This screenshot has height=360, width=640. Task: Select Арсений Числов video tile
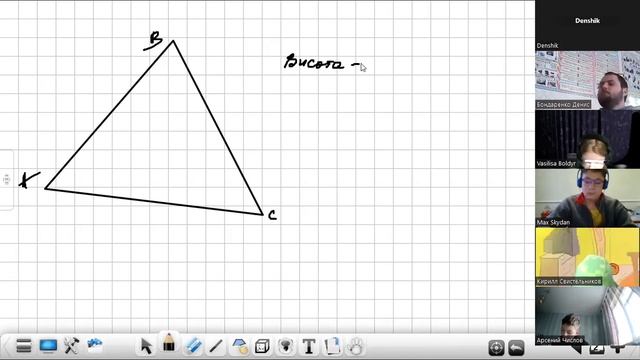point(587,316)
